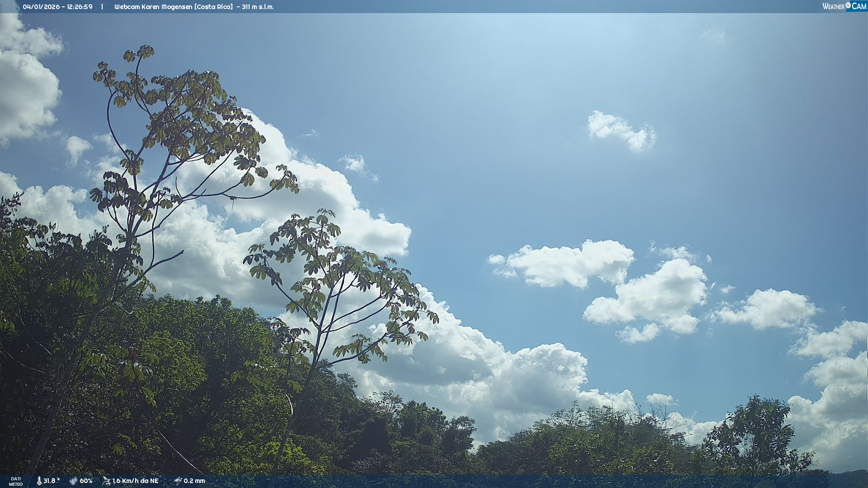Click the camera lens in WeatherCAM logo
868x488 pixels.
pos(848,5)
